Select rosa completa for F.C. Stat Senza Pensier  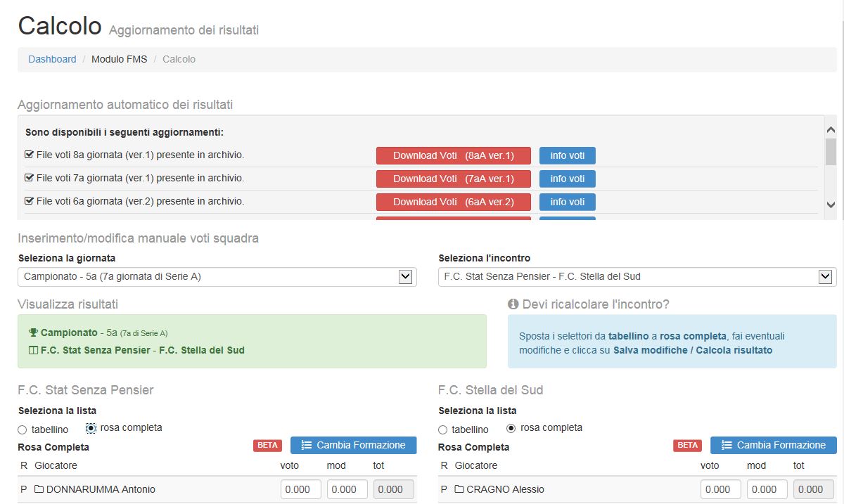click(x=91, y=427)
